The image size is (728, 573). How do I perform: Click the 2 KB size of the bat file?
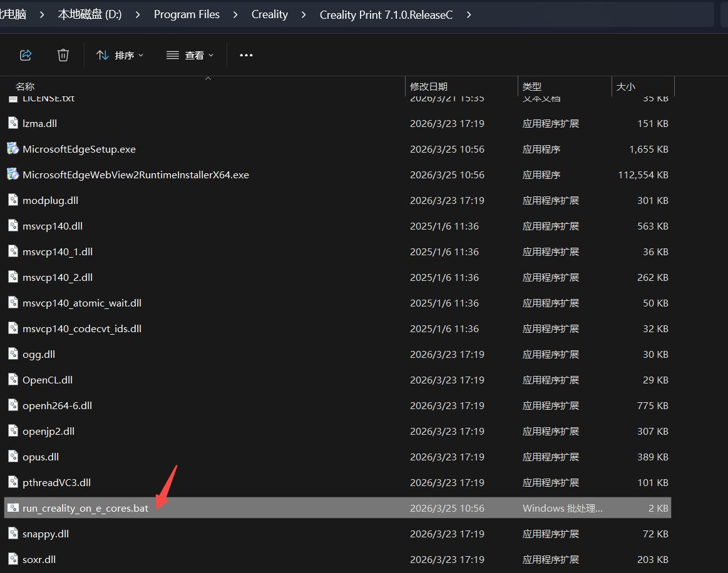[x=659, y=509]
